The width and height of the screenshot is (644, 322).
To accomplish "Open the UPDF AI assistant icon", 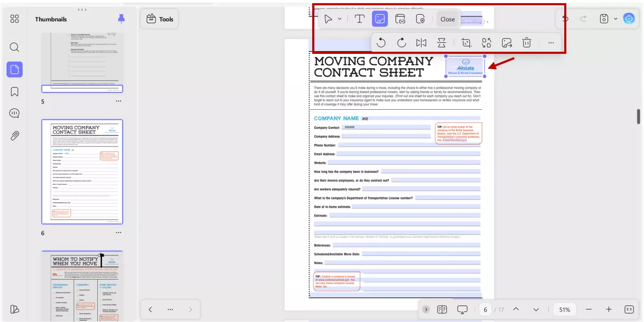I will (629, 18).
